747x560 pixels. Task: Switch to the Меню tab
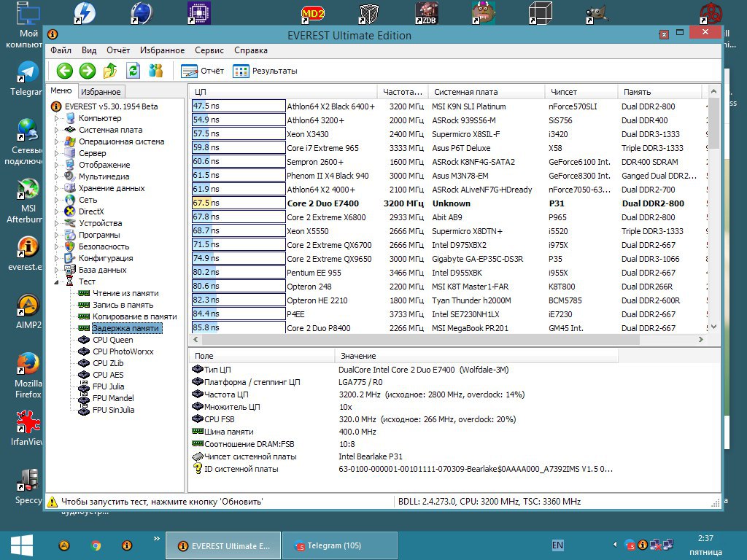[x=61, y=90]
